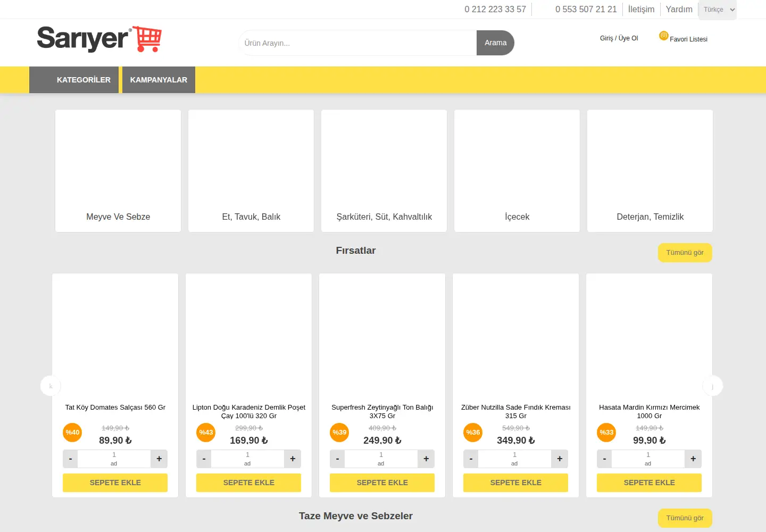Increase quantity for Hasata Kırmızı Mercimek
This screenshot has width=766, height=532.
693,459
